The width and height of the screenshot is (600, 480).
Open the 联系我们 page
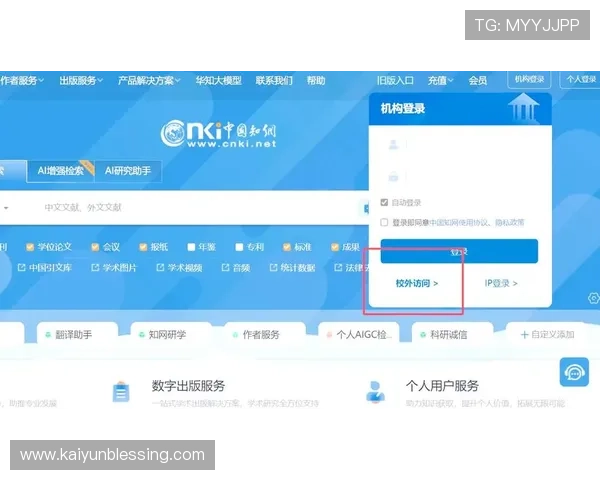coord(274,80)
